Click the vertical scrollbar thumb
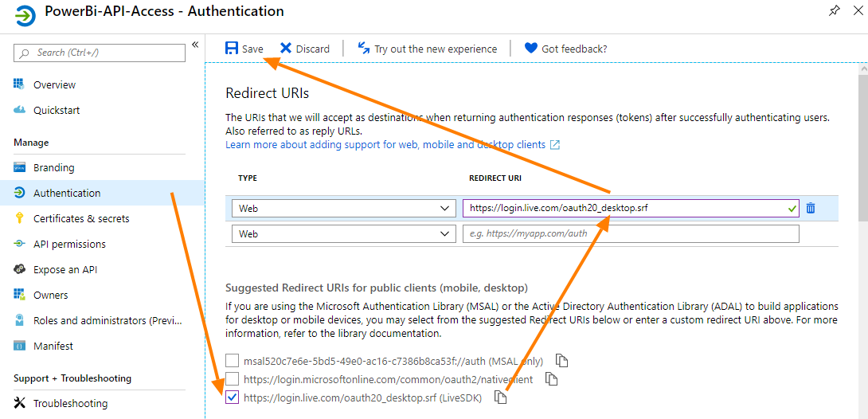 862,150
